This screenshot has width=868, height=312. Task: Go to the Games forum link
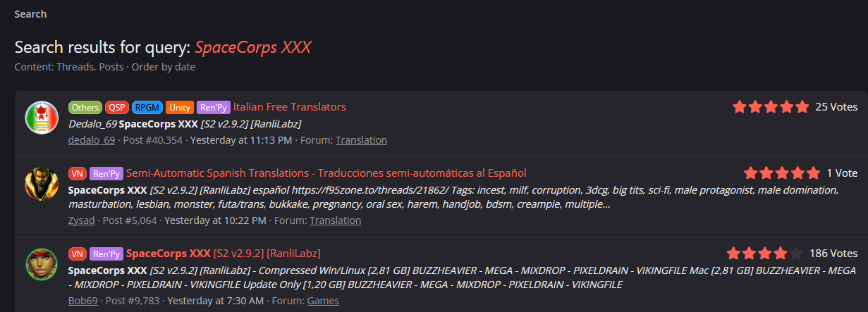click(323, 301)
